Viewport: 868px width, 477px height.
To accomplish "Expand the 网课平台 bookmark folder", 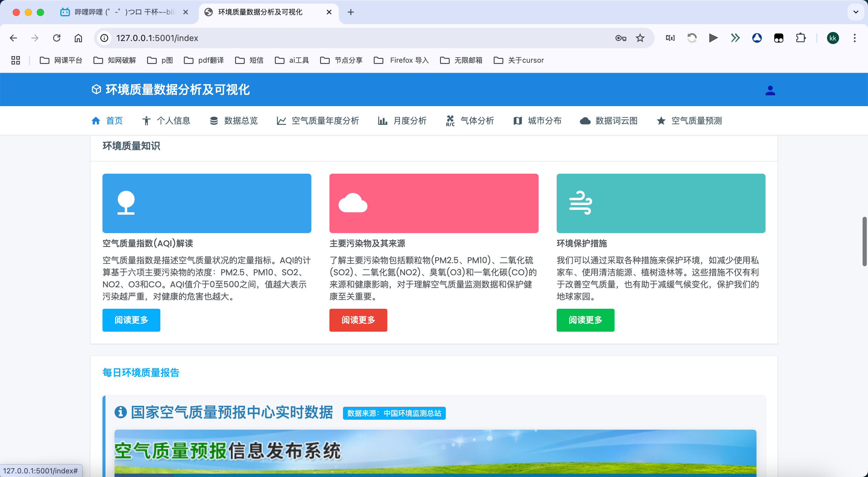I will pyautogui.click(x=61, y=60).
